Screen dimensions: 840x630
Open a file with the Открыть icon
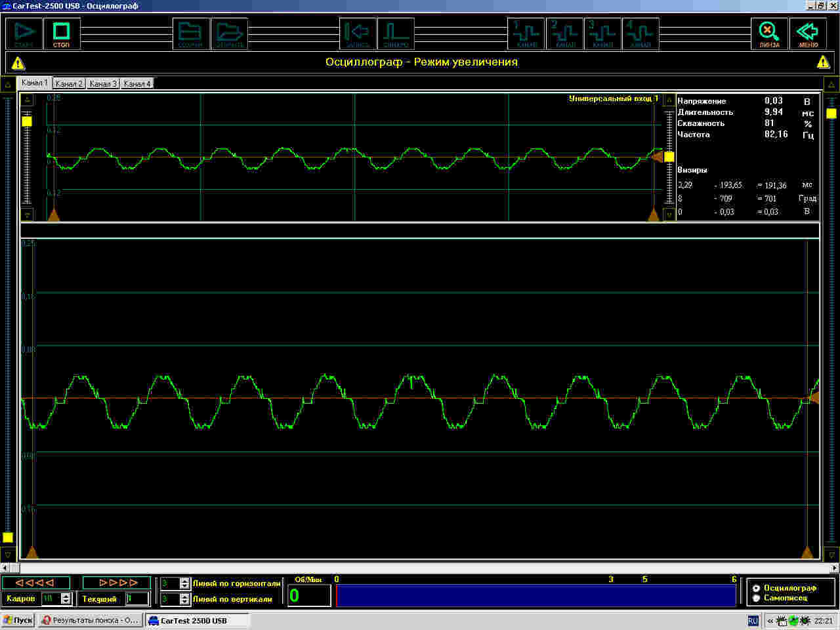click(230, 33)
